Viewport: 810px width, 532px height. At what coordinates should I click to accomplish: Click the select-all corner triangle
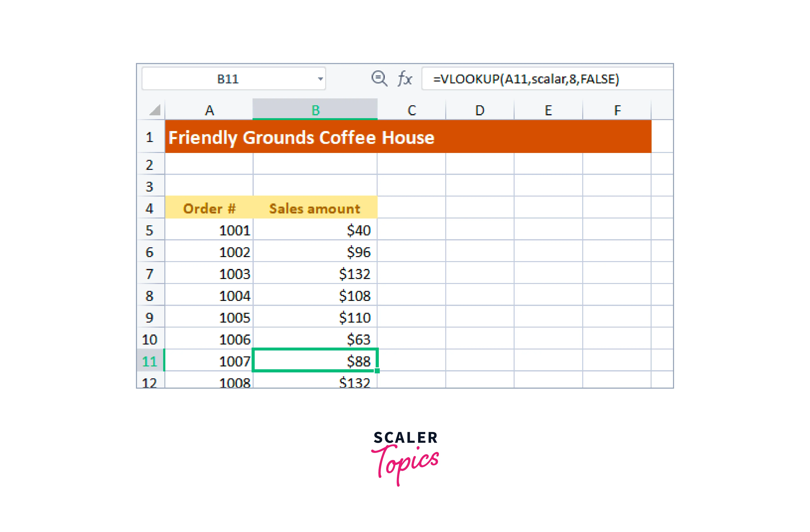pyautogui.click(x=155, y=110)
